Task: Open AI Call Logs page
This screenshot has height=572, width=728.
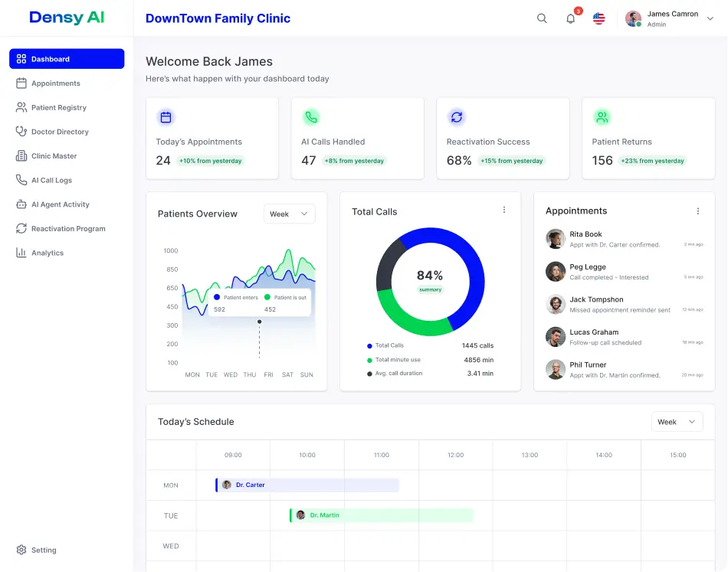Action: tap(51, 180)
